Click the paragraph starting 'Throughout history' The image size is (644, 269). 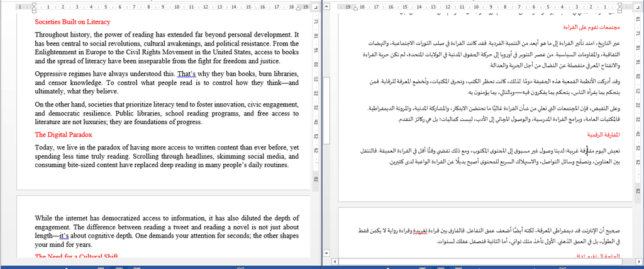pos(167,48)
